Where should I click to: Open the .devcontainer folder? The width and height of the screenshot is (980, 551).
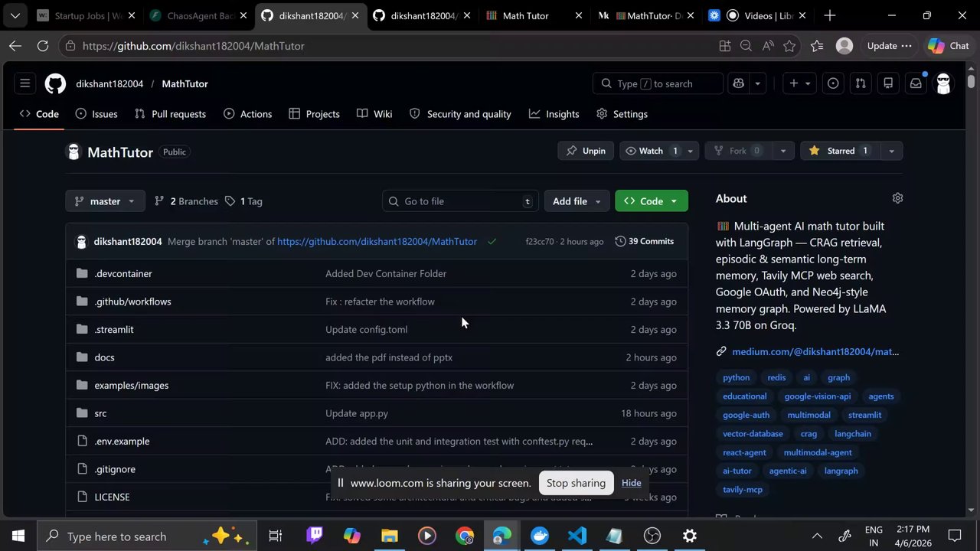pos(123,273)
